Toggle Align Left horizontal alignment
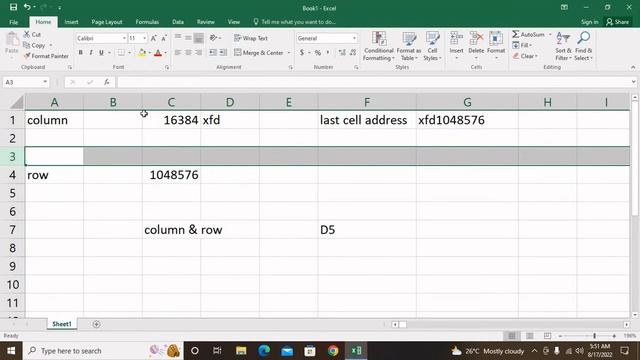 pyautogui.click(x=178, y=53)
